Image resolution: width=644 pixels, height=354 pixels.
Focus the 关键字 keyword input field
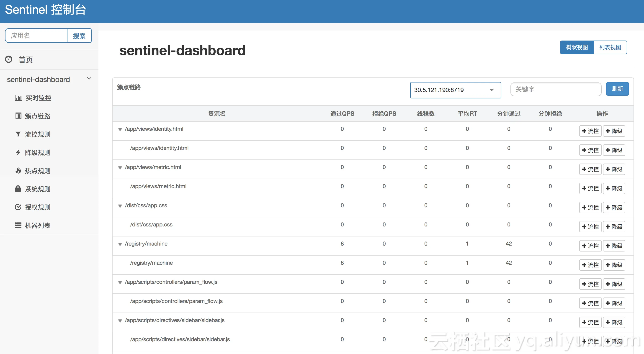pos(556,90)
